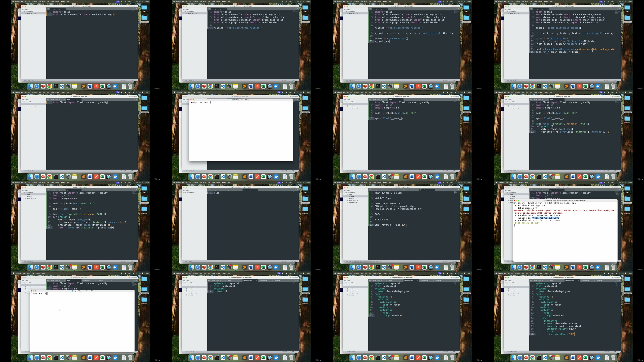The height and width of the screenshot is (362, 644).
Task: Click Docker dock icon in bottom-right screenshot
Action: pyautogui.click(x=598, y=358)
